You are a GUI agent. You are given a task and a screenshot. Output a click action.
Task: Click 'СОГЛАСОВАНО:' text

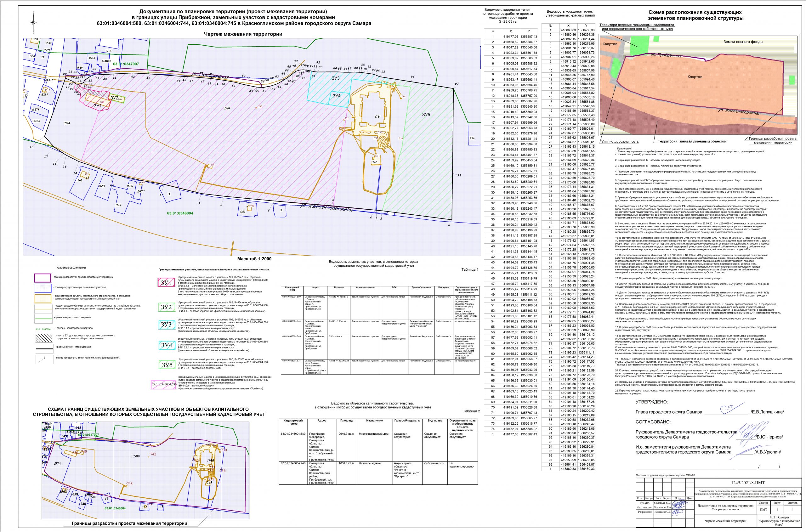653,422
